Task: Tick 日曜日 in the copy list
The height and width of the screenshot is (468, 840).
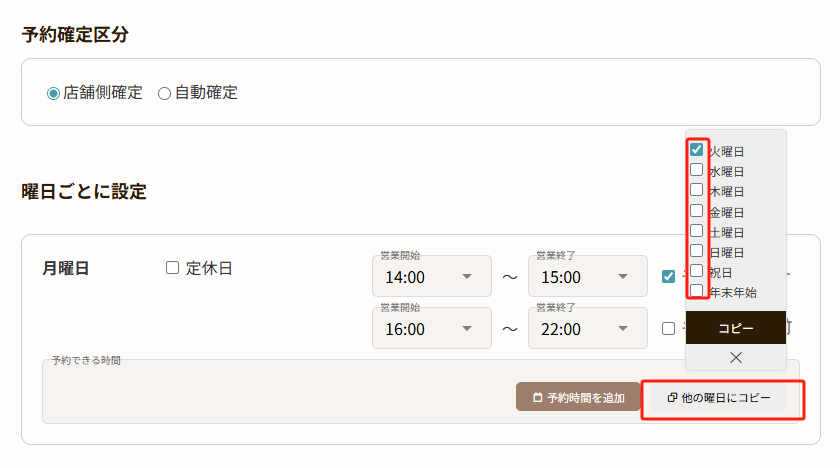Action: click(x=697, y=251)
